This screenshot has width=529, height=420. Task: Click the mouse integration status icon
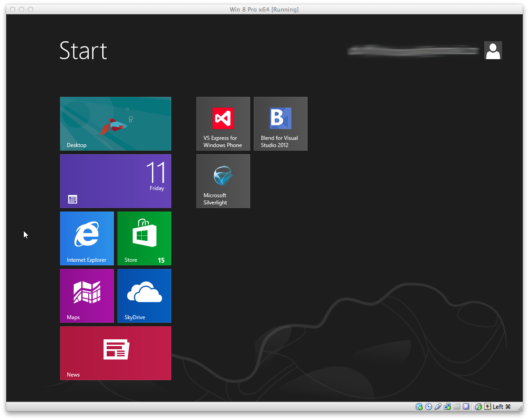[x=478, y=407]
